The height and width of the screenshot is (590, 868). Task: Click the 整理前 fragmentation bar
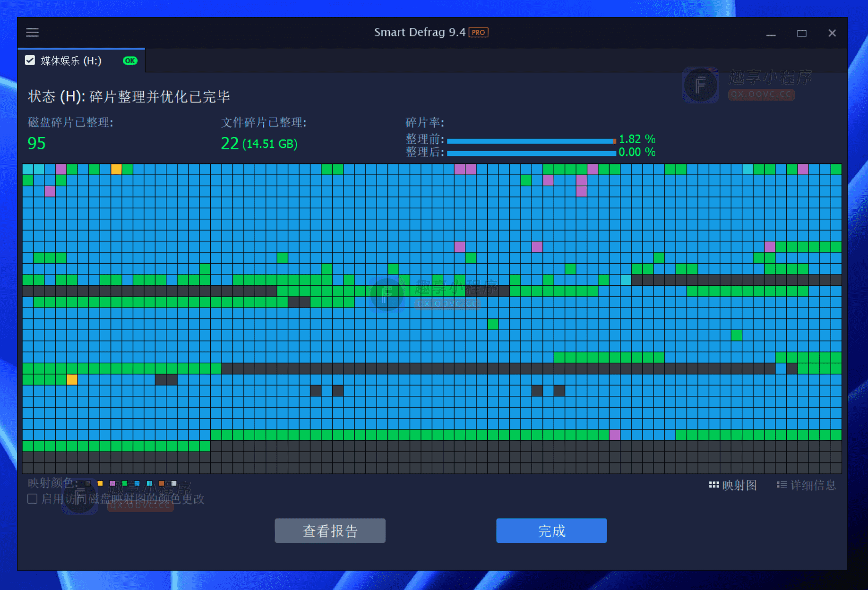tap(532, 141)
